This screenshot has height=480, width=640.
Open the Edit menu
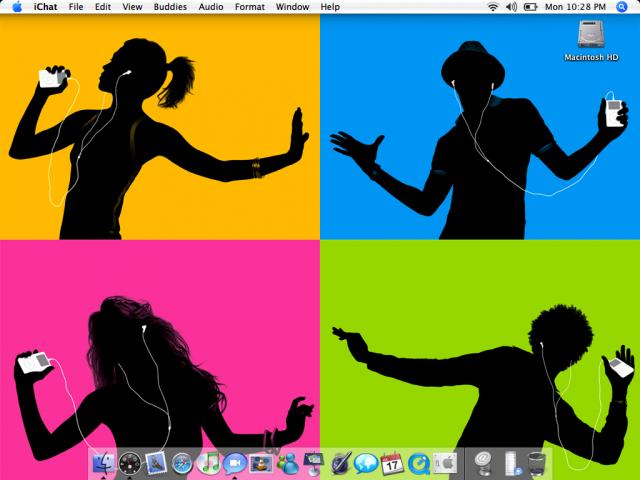click(102, 7)
